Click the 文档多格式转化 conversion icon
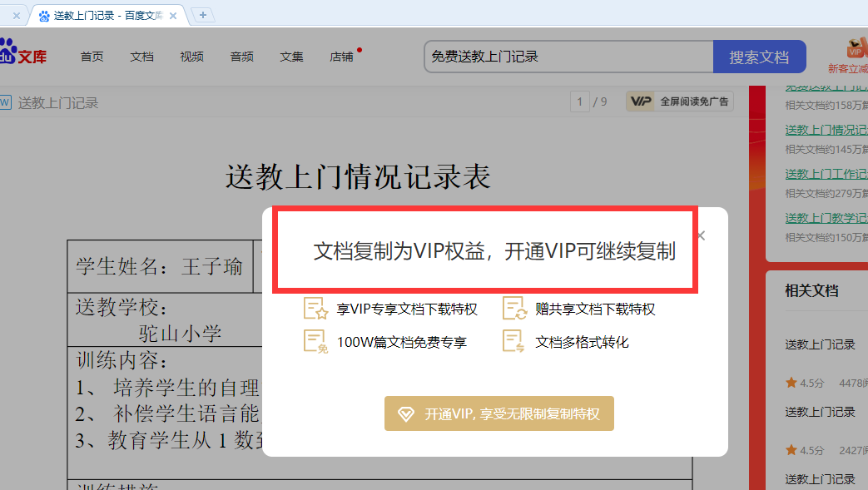 coord(514,340)
